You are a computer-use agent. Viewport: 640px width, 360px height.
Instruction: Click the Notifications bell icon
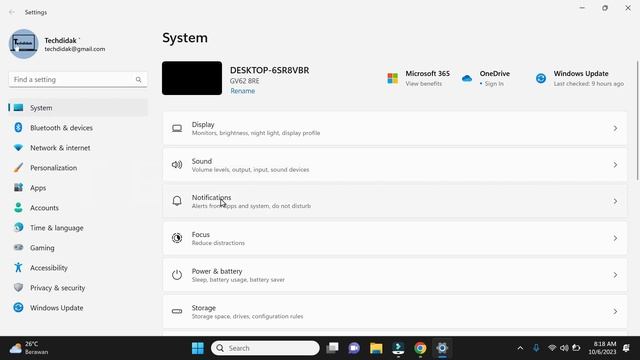[177, 201]
